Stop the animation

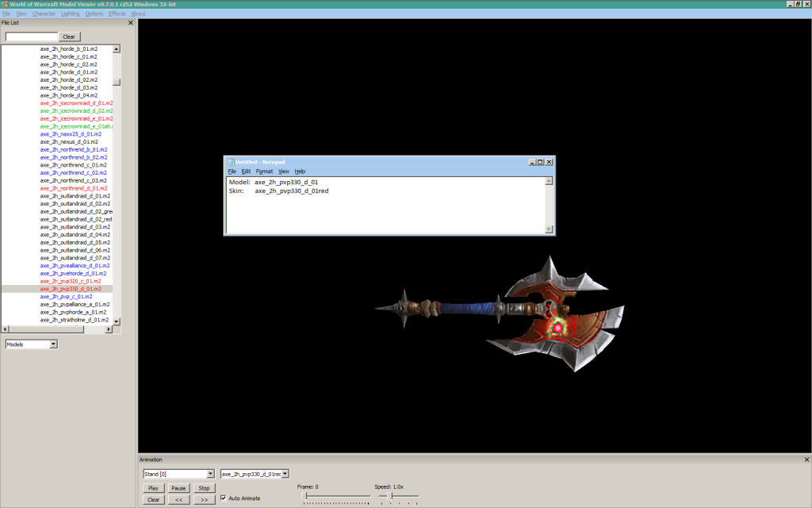(x=204, y=488)
